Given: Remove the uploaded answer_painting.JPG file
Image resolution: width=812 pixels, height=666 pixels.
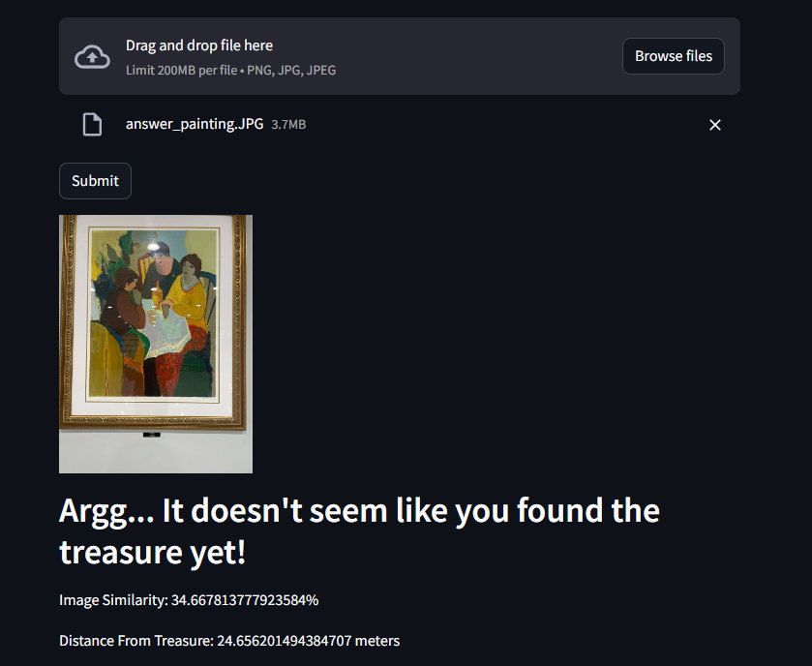Looking at the screenshot, I should (714, 125).
